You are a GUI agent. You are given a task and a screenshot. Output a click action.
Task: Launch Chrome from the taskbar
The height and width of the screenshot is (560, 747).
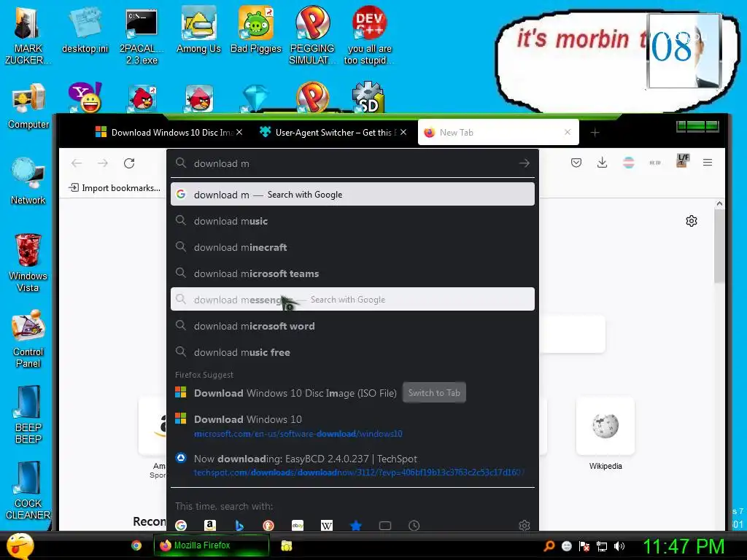pos(136,545)
